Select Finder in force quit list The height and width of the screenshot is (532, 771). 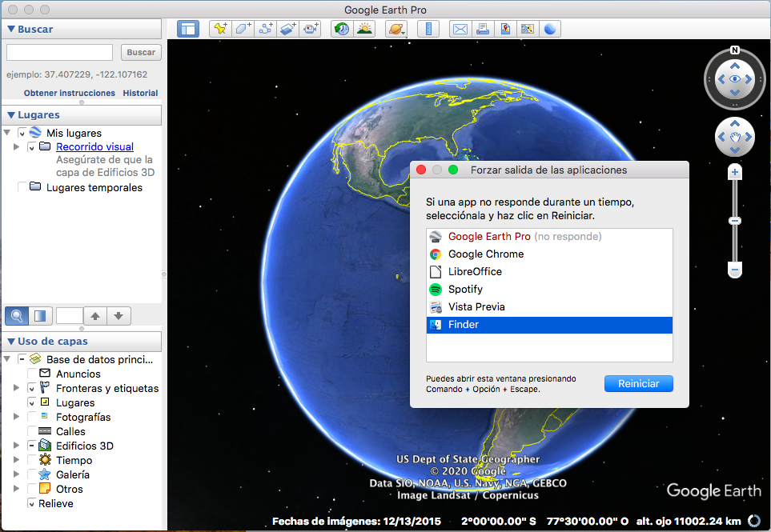click(549, 325)
